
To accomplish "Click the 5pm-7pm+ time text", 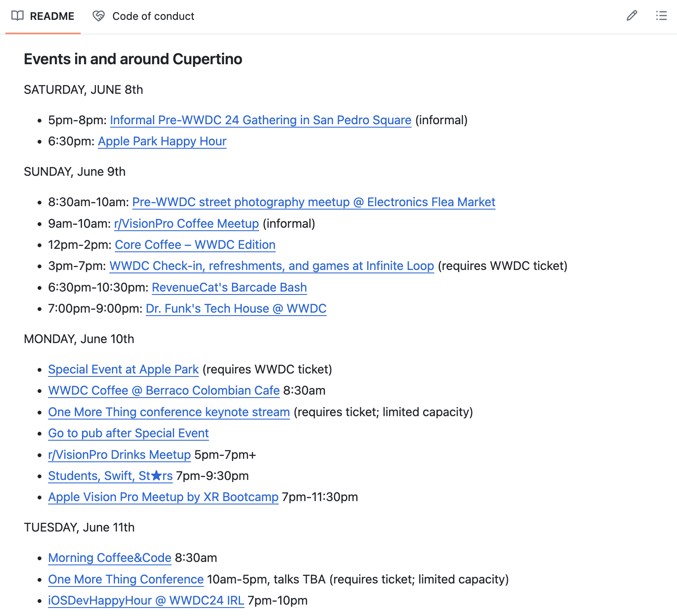I will coord(225,455).
